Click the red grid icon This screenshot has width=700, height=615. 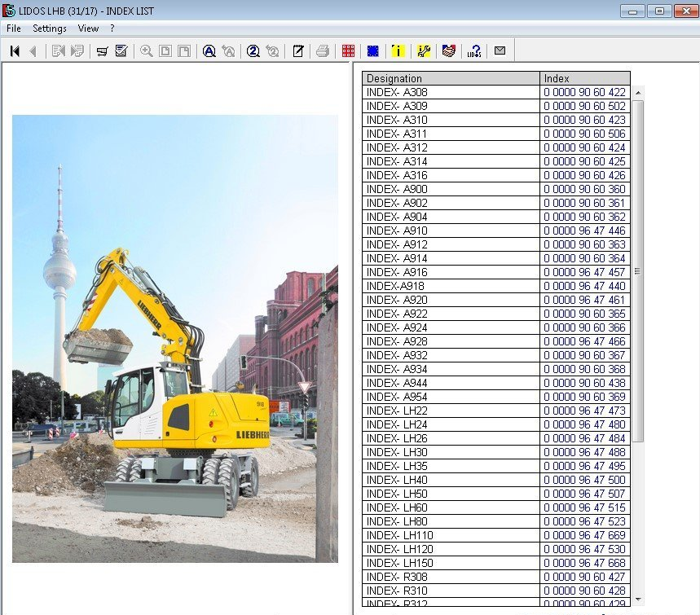click(x=348, y=51)
